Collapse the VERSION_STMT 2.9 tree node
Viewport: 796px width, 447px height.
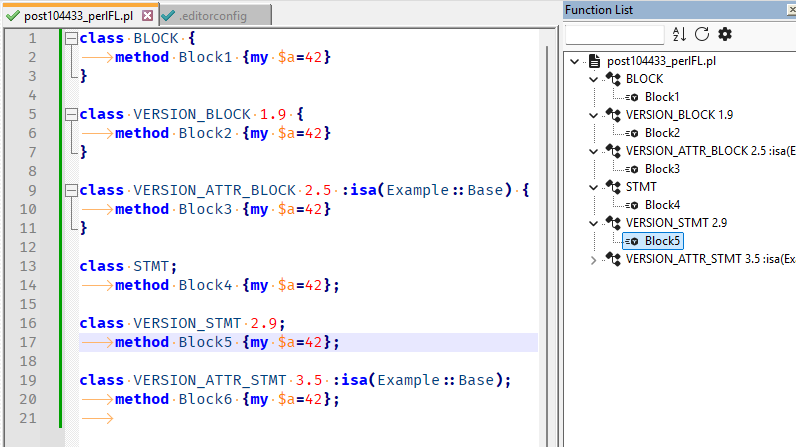[593, 223]
